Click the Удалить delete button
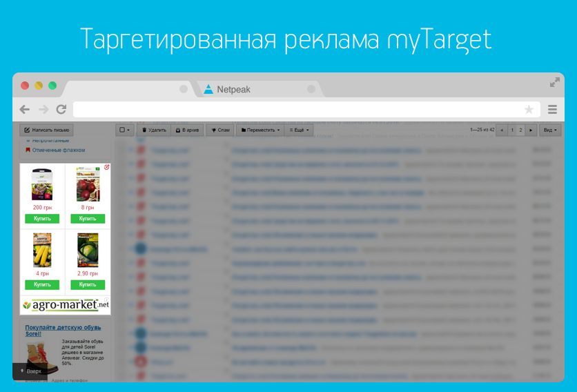 154,130
